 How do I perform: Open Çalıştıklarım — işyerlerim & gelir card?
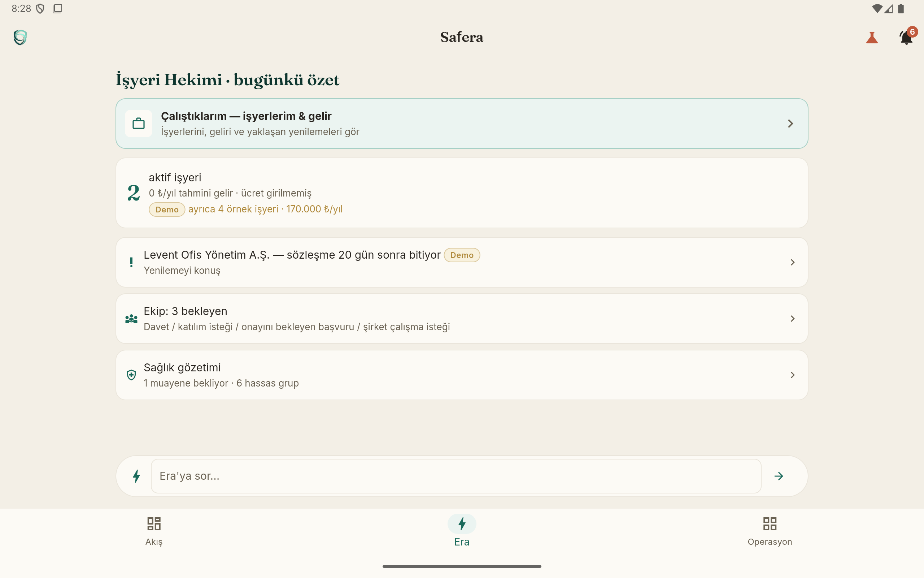click(462, 124)
